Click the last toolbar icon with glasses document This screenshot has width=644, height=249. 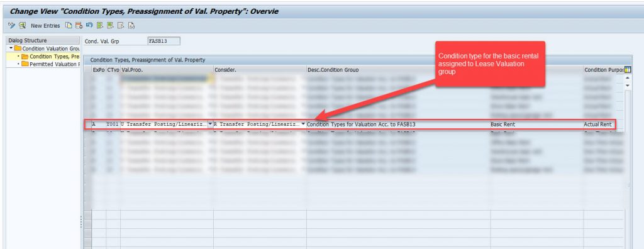coord(131,26)
